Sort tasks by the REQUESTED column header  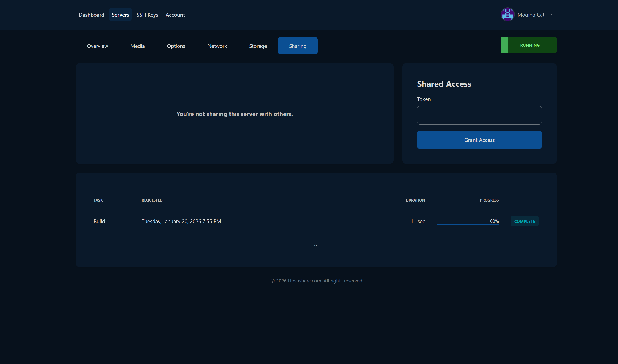(x=152, y=200)
